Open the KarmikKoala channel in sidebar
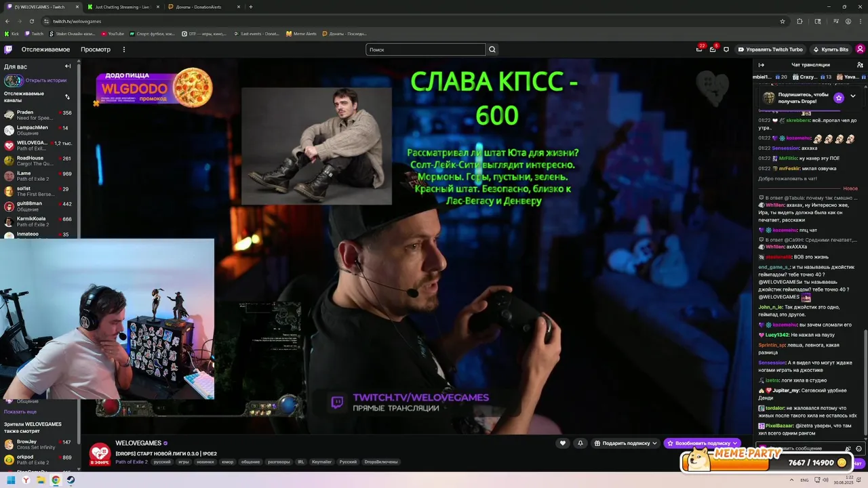The image size is (868, 488). (38, 221)
